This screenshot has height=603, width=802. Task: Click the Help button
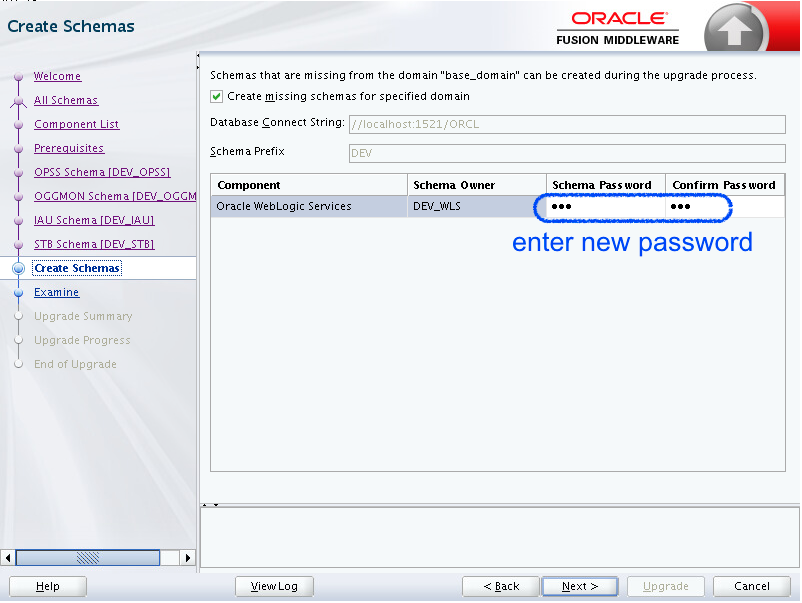click(48, 586)
